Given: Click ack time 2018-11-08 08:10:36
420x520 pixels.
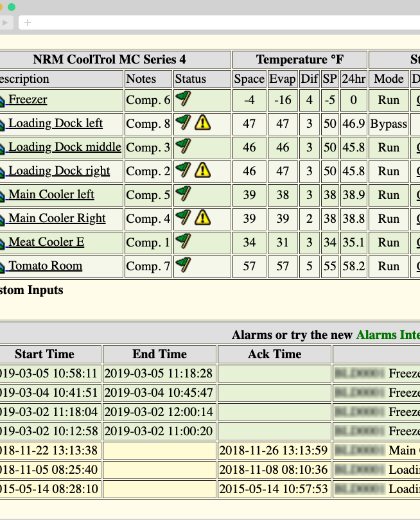Looking at the screenshot, I should [x=274, y=469].
